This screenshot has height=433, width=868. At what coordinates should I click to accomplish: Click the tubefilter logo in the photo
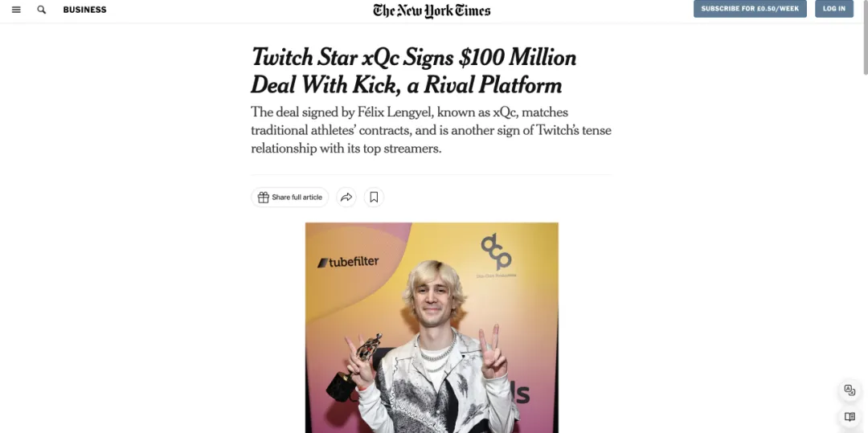(x=348, y=262)
